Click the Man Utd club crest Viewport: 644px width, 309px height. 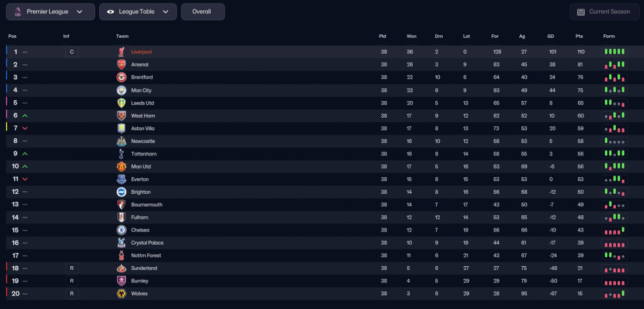[121, 166]
